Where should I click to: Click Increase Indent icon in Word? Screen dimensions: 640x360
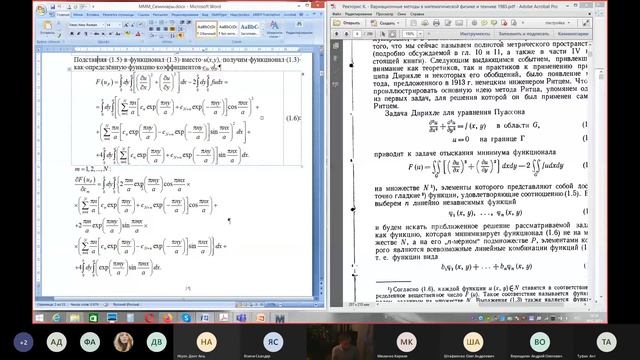(189, 22)
